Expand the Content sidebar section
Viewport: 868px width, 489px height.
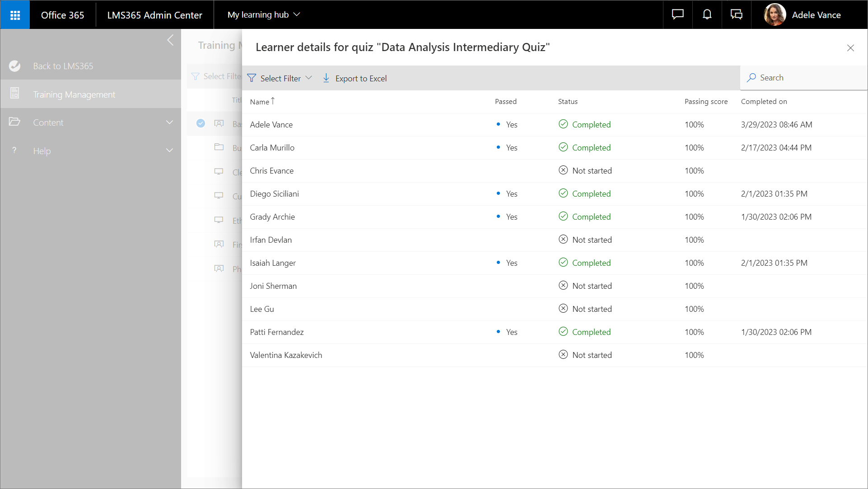click(x=169, y=122)
